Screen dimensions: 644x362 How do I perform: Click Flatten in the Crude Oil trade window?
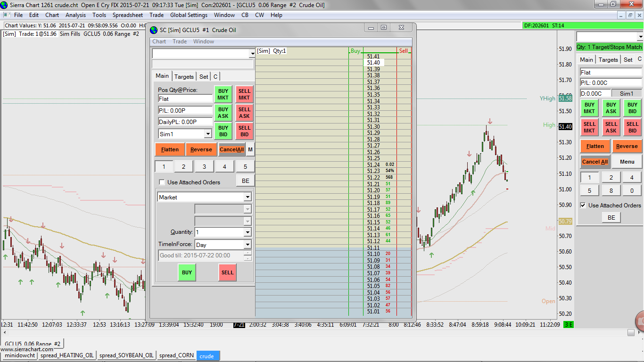pos(170,149)
